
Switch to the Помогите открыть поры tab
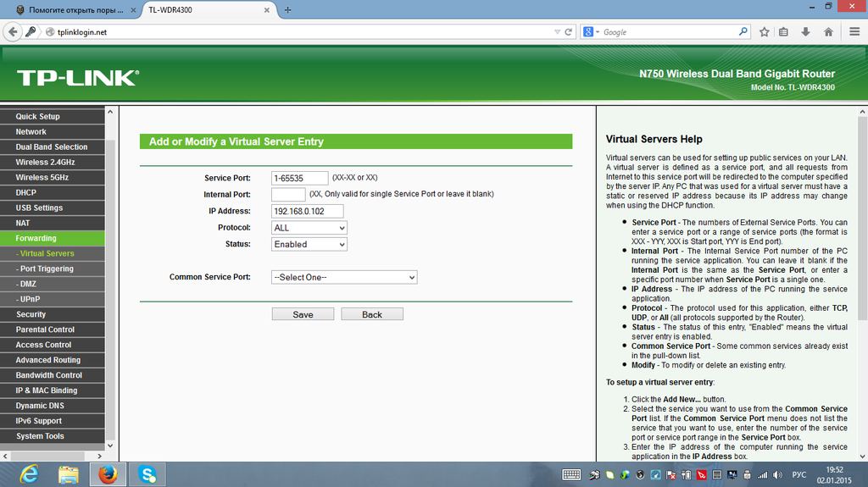click(75, 10)
